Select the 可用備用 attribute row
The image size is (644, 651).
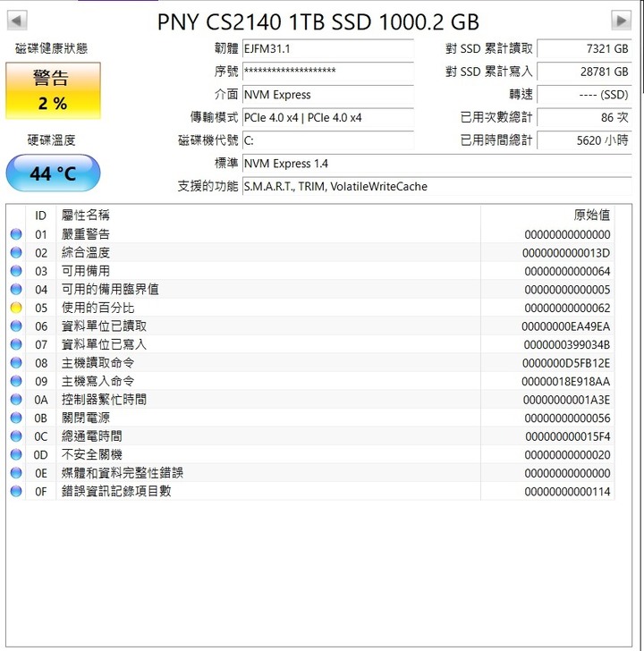[310, 271]
